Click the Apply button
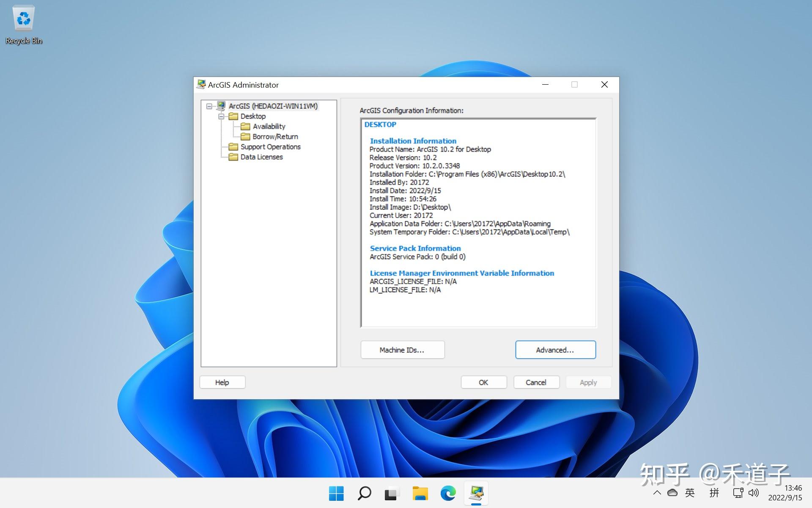This screenshot has width=812, height=508. pyautogui.click(x=589, y=382)
